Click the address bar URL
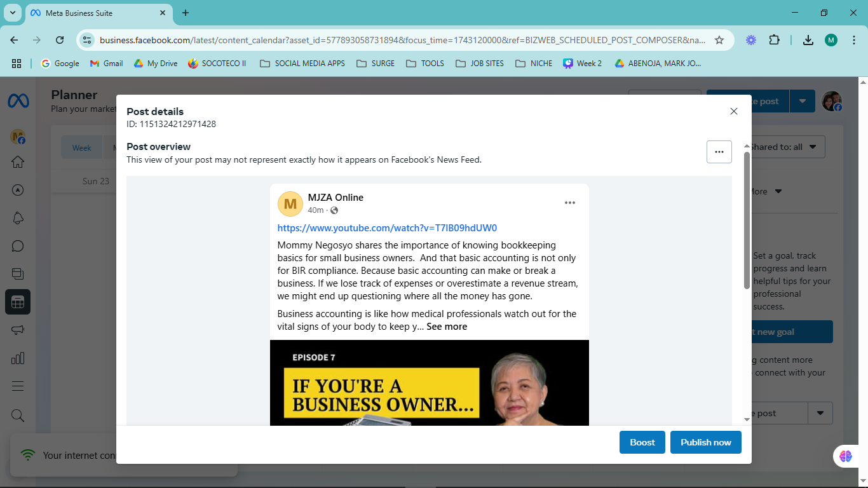Viewport: 868px width, 488px height. pyautogui.click(x=402, y=40)
